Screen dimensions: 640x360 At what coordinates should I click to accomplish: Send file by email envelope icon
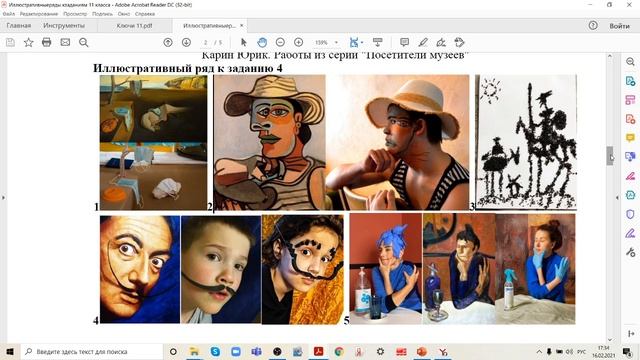coord(65,42)
